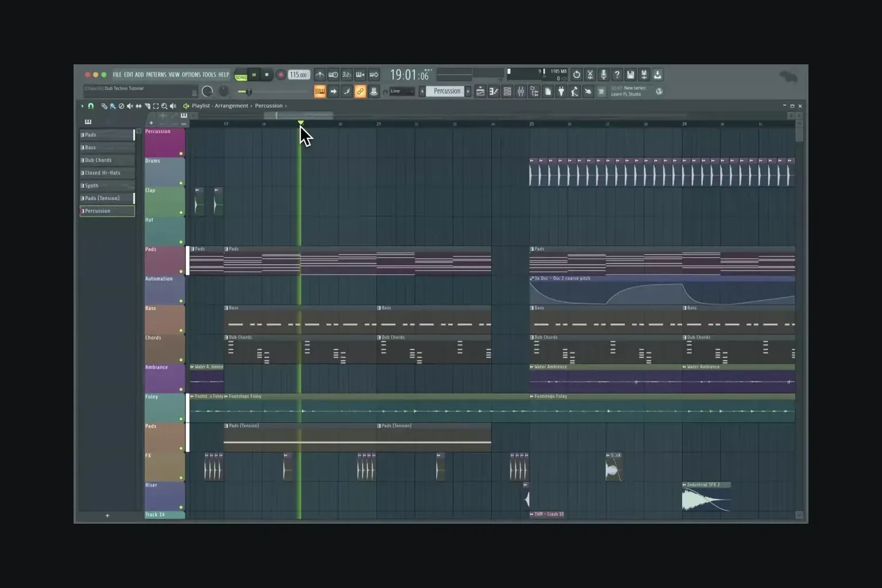
Task: Select the playlist zoom magnifier tool
Action: tap(164, 106)
